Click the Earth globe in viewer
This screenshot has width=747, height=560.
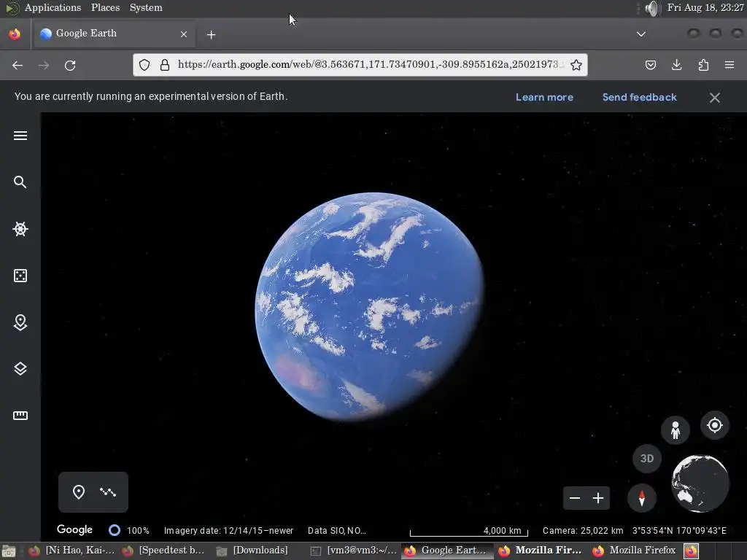pyautogui.click(x=370, y=306)
